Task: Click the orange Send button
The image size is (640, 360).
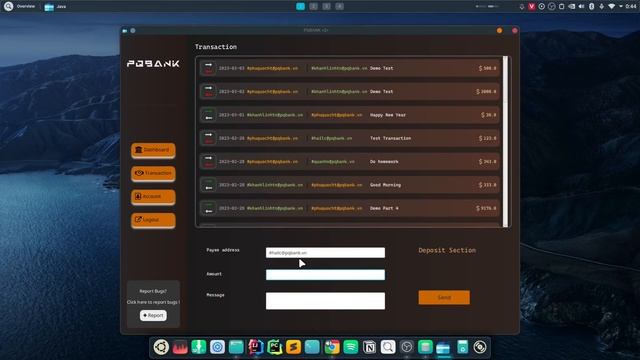Action: tap(444, 297)
